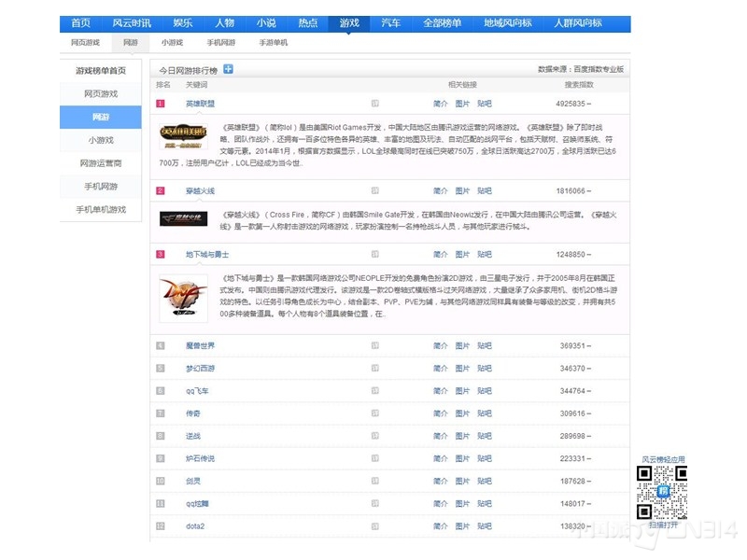Expand details icon in 传奇 row

click(375, 413)
